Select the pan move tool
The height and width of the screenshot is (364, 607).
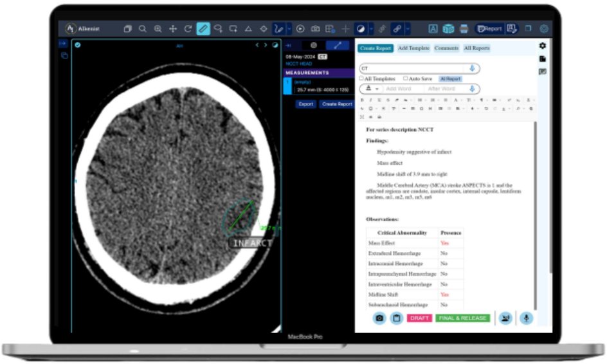[x=173, y=29]
